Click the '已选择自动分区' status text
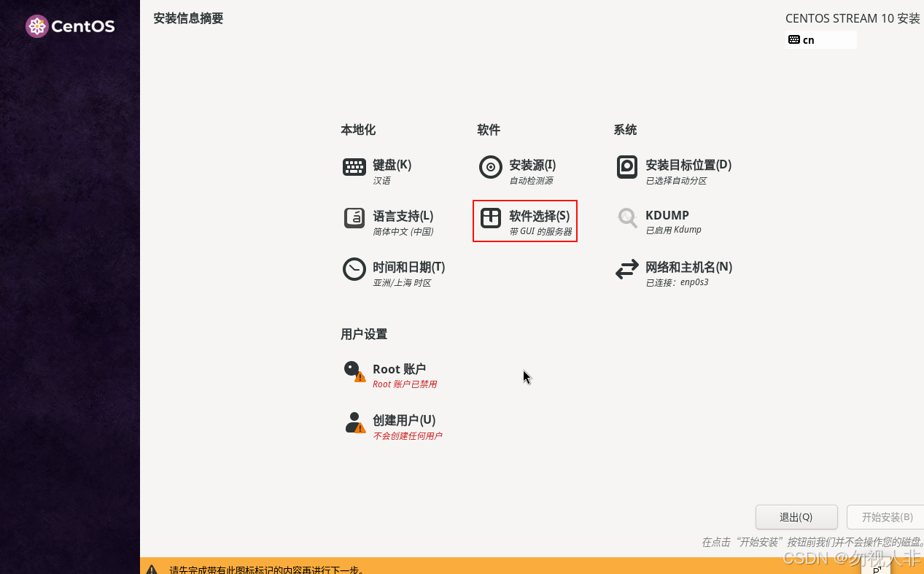924x574 pixels. [x=676, y=181]
